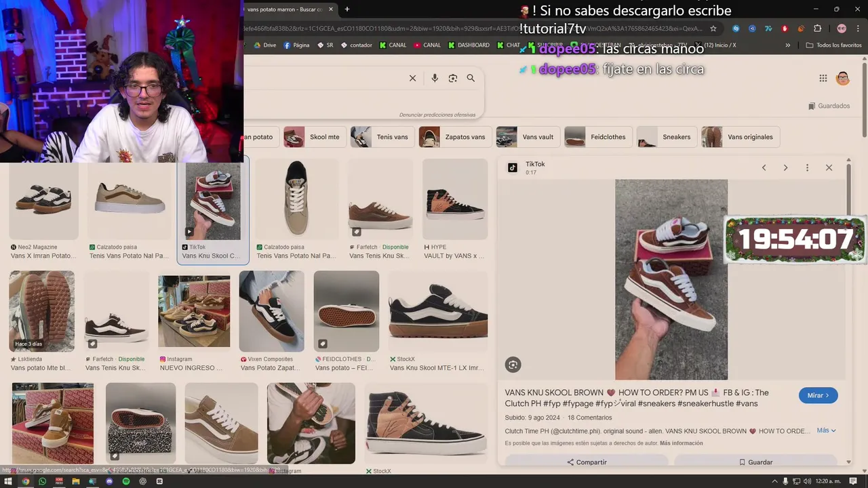Go to previous image in preview panel
Image resolution: width=868 pixels, height=488 pixels.
point(764,167)
